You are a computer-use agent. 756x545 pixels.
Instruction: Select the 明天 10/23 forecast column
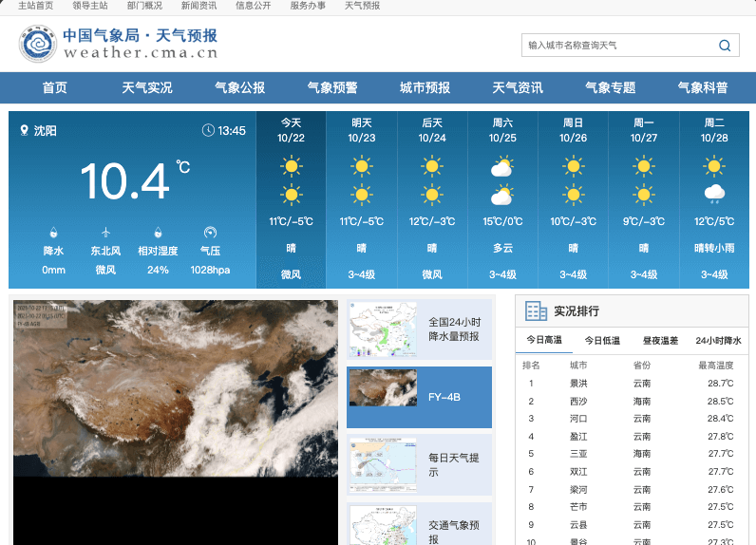coord(362,200)
